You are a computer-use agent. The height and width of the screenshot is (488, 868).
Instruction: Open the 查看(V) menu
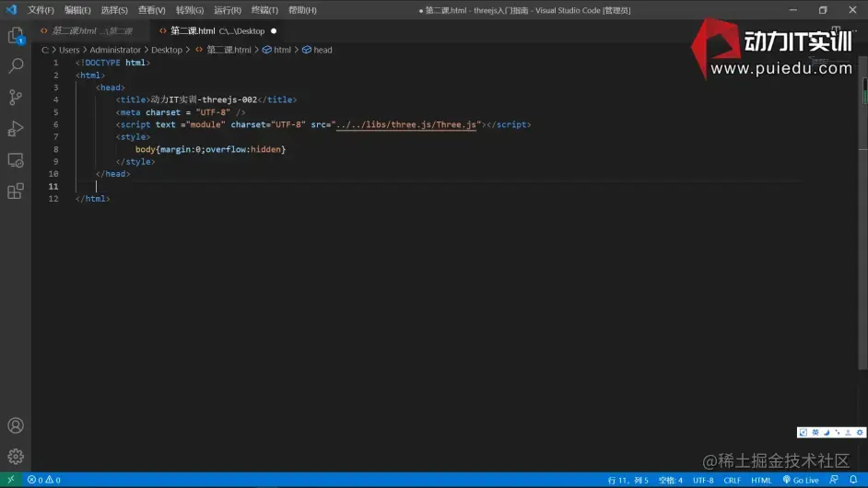(x=152, y=10)
